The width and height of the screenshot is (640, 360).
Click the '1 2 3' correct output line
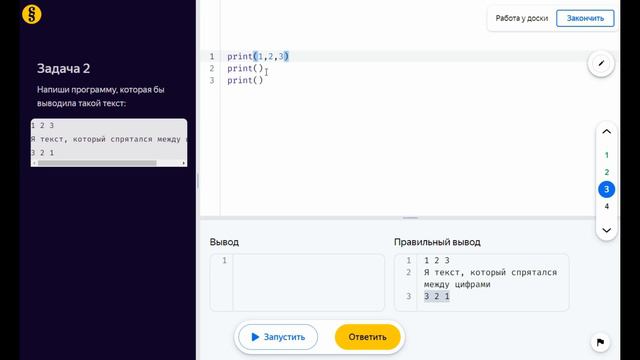click(437, 260)
